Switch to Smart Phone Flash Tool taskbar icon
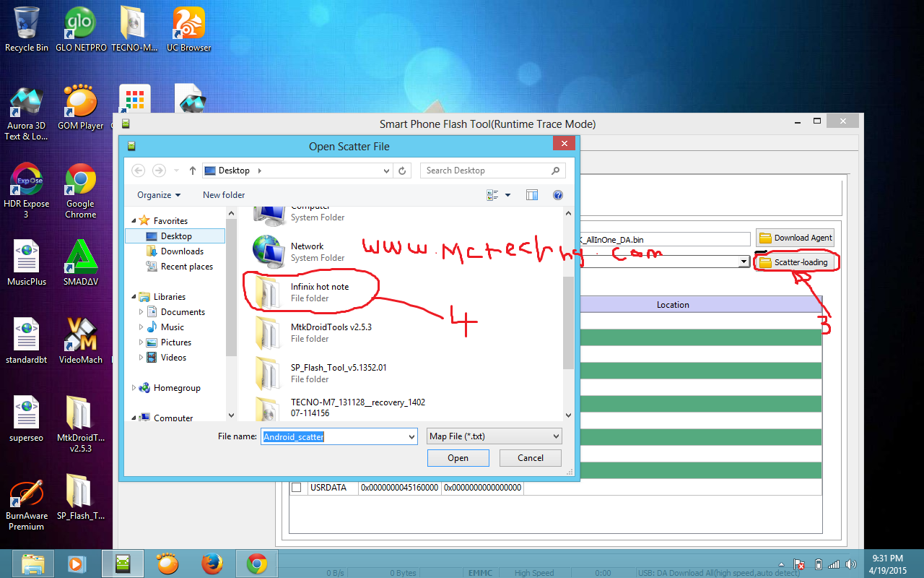924x578 pixels. [123, 564]
